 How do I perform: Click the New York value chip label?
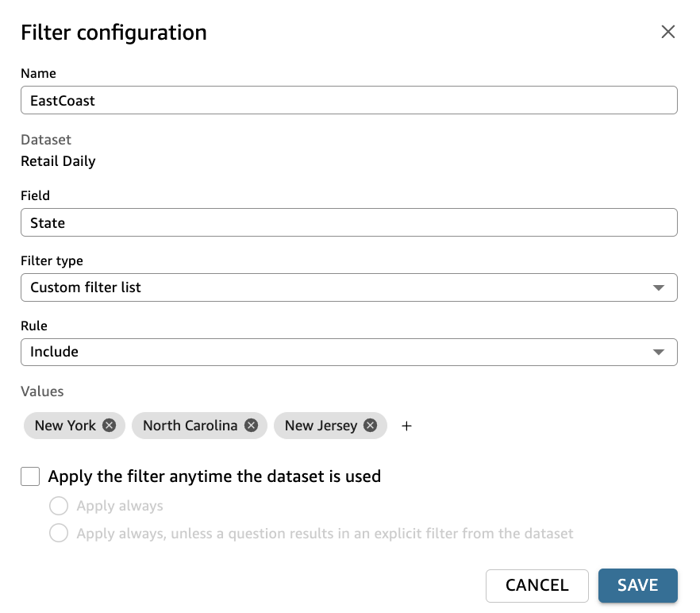pyautogui.click(x=65, y=426)
